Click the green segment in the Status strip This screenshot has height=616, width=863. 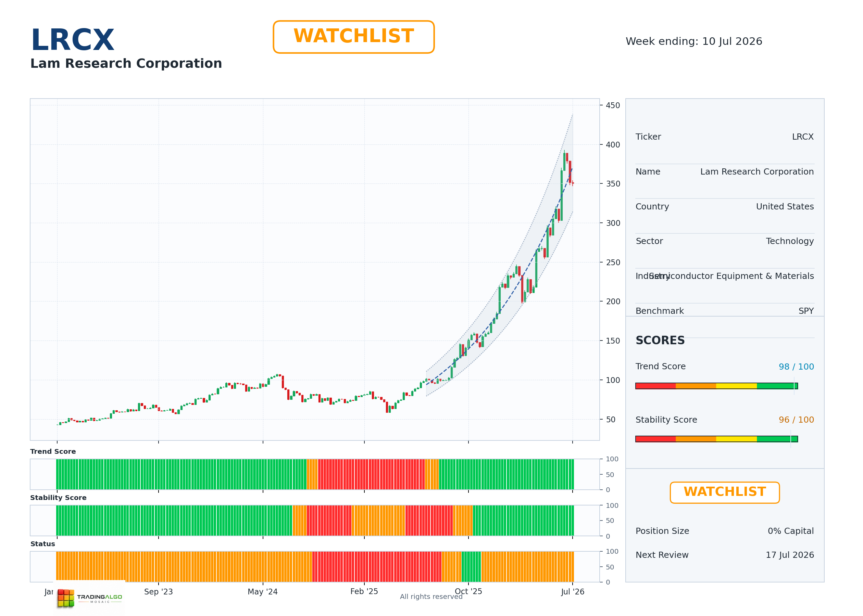(471, 567)
